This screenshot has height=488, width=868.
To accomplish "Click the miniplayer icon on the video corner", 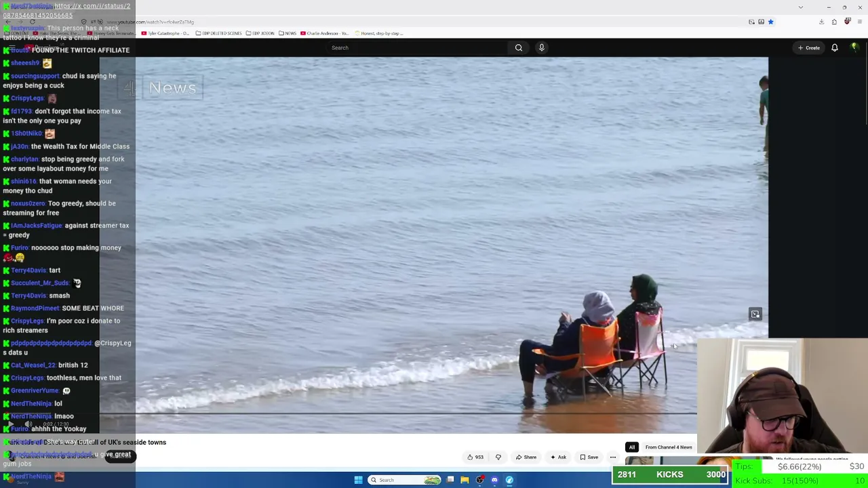I will [x=755, y=314].
